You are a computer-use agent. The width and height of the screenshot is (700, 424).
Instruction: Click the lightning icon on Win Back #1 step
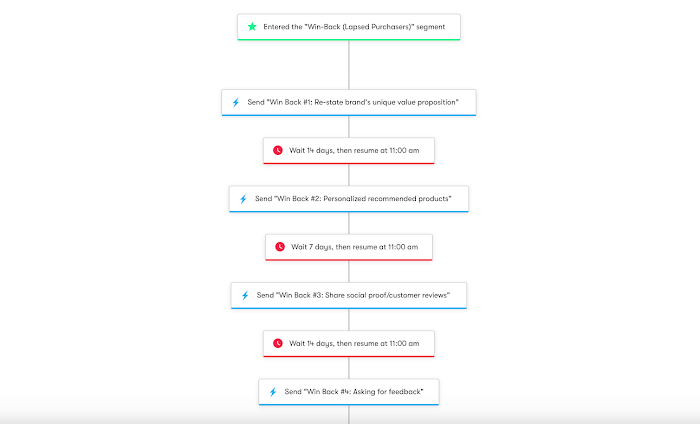[236, 102]
